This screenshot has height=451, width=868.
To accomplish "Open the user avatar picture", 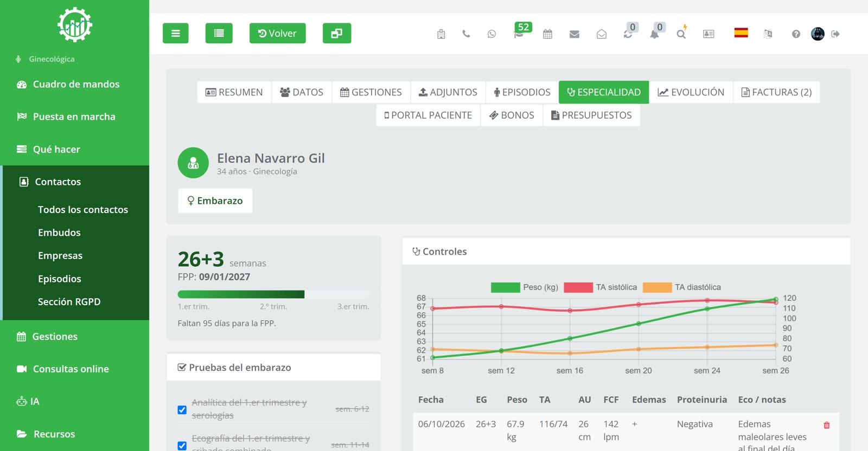I will pos(818,34).
